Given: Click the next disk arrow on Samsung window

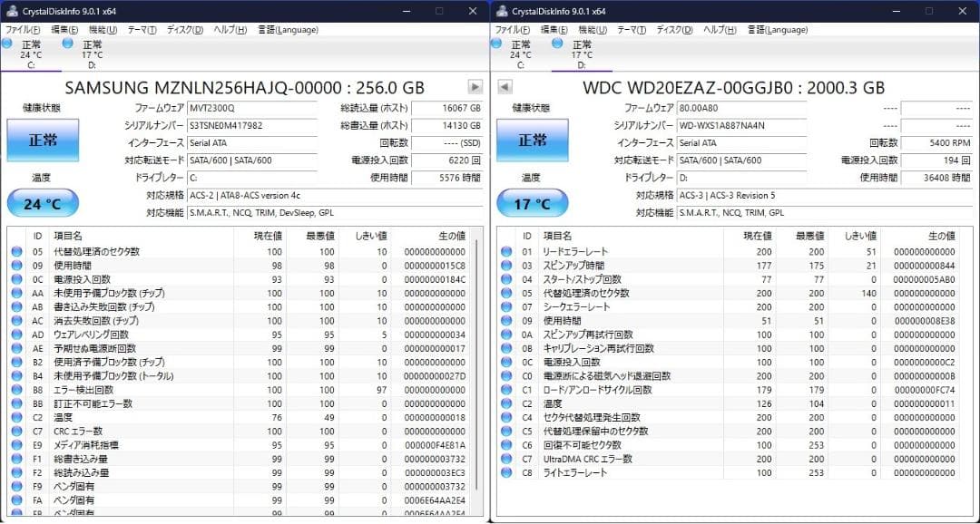Looking at the screenshot, I should pos(475,87).
